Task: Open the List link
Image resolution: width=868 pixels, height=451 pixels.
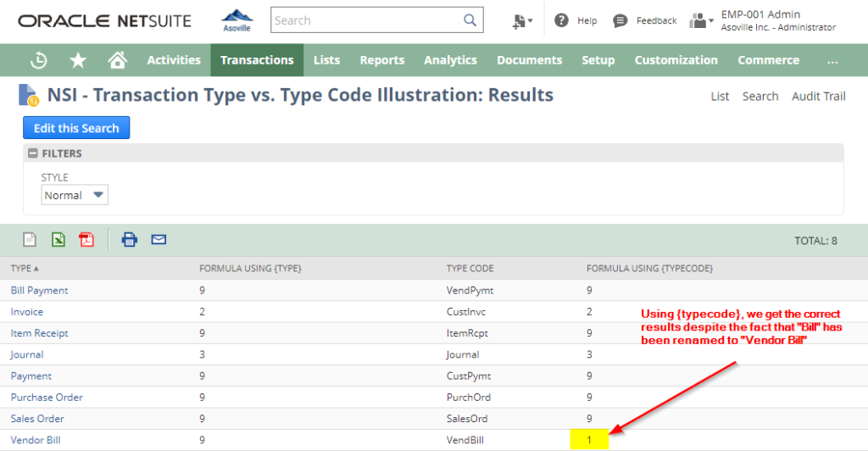Action: coord(720,97)
